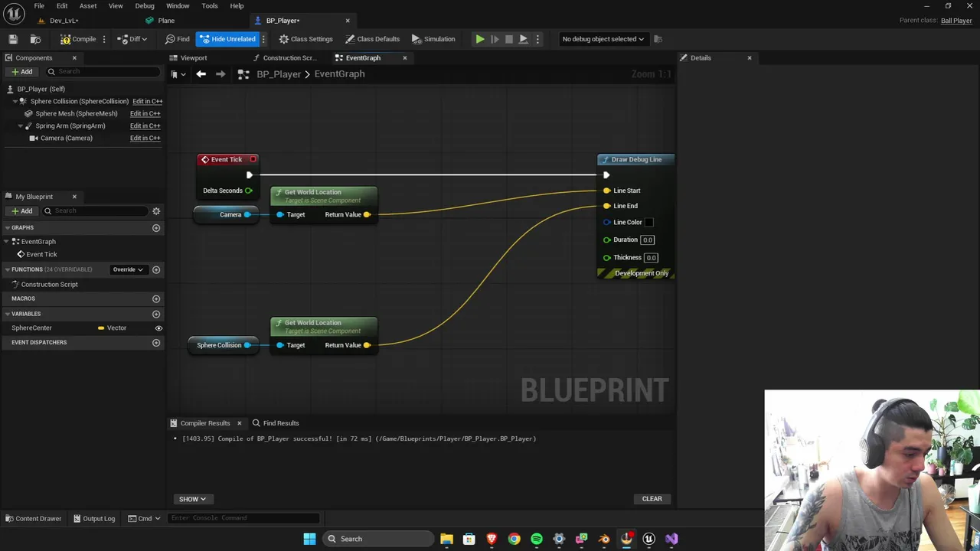The width and height of the screenshot is (980, 551).
Task: Click the Find button in toolbar
Action: (178, 39)
